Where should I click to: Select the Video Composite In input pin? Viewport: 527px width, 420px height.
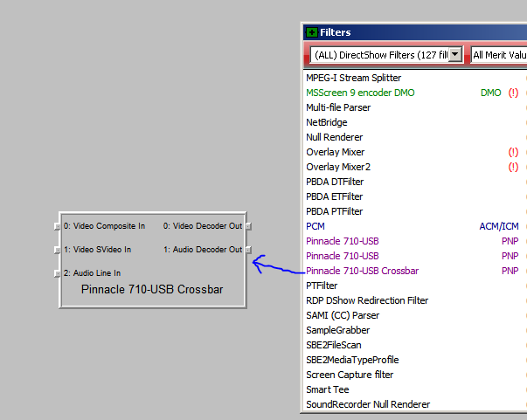58,226
